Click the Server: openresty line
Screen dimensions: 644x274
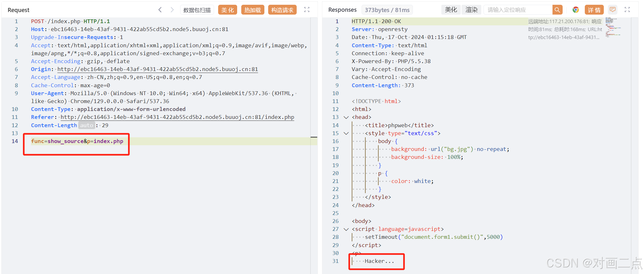(x=380, y=29)
